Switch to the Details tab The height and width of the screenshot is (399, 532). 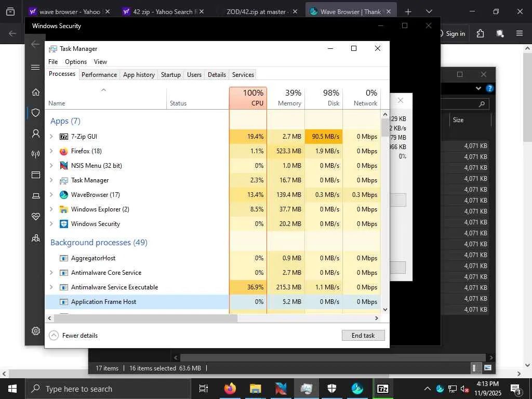[217, 75]
